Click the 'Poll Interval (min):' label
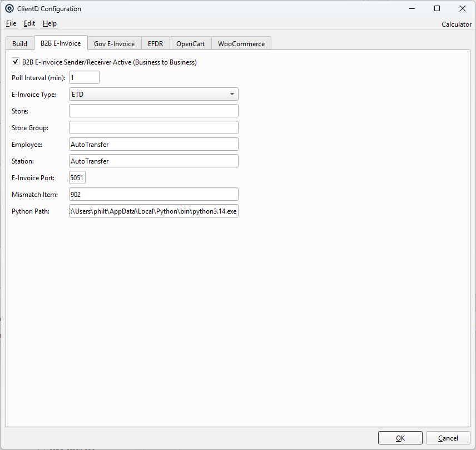 [x=38, y=78]
